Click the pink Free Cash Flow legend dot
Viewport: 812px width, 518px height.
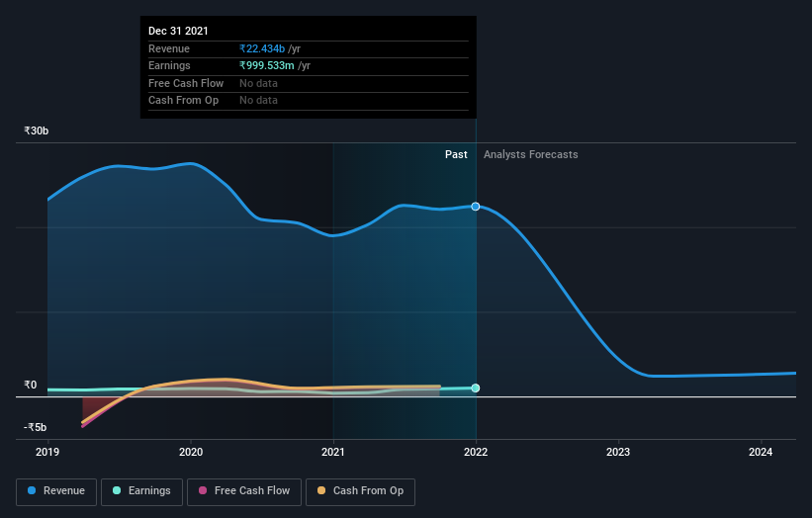point(203,490)
